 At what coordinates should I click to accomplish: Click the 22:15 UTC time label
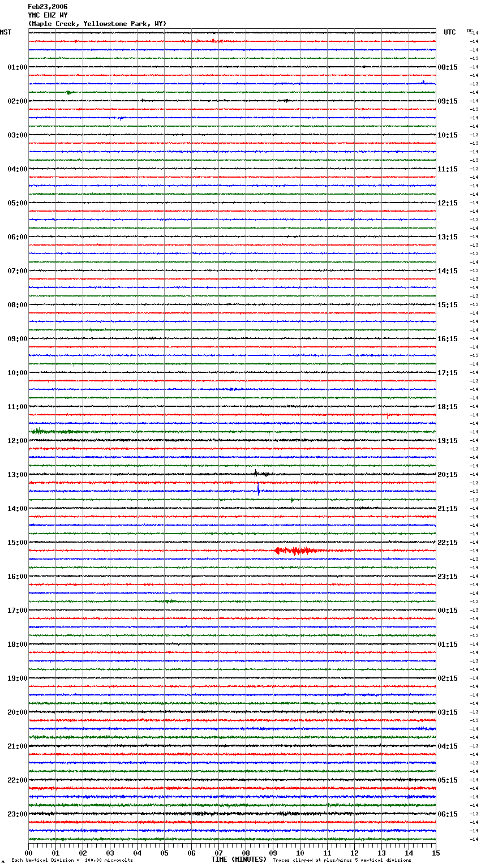[x=448, y=543]
